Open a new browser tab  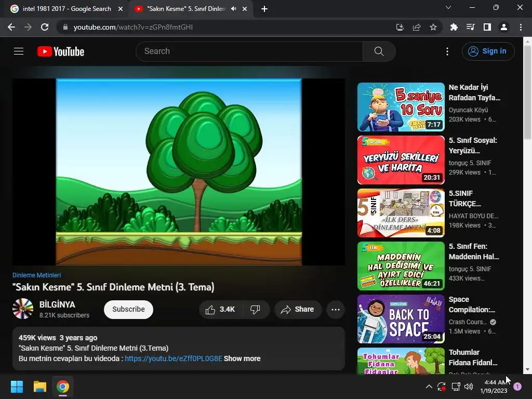pos(264,9)
